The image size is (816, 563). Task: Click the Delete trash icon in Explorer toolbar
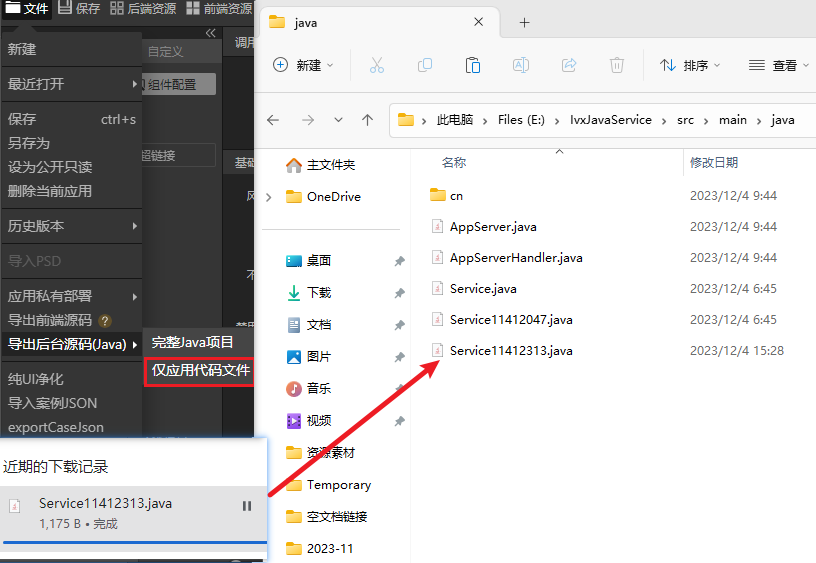point(617,65)
